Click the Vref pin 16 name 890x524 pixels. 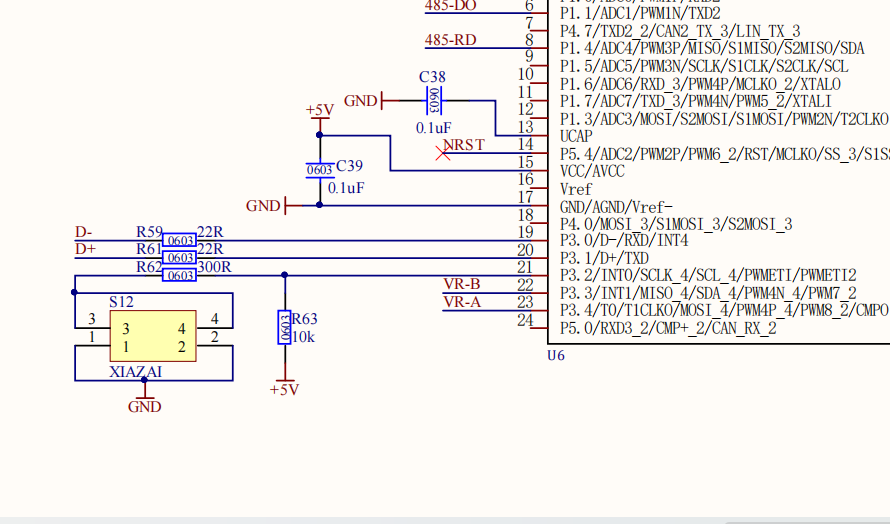[x=576, y=189]
